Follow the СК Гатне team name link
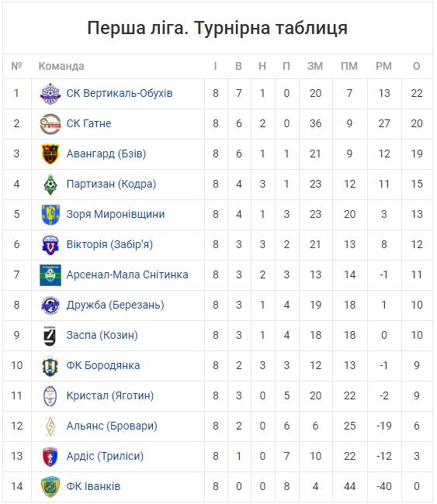This screenshot has height=504, width=437. (88, 123)
